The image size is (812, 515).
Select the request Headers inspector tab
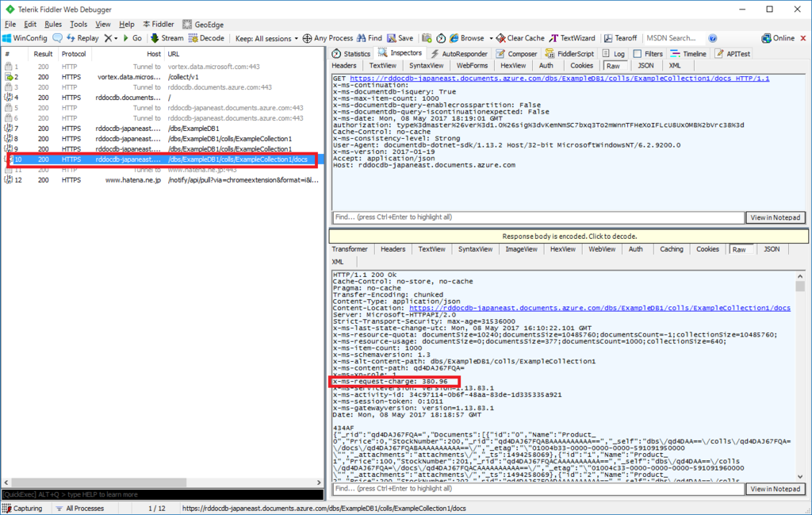344,66
